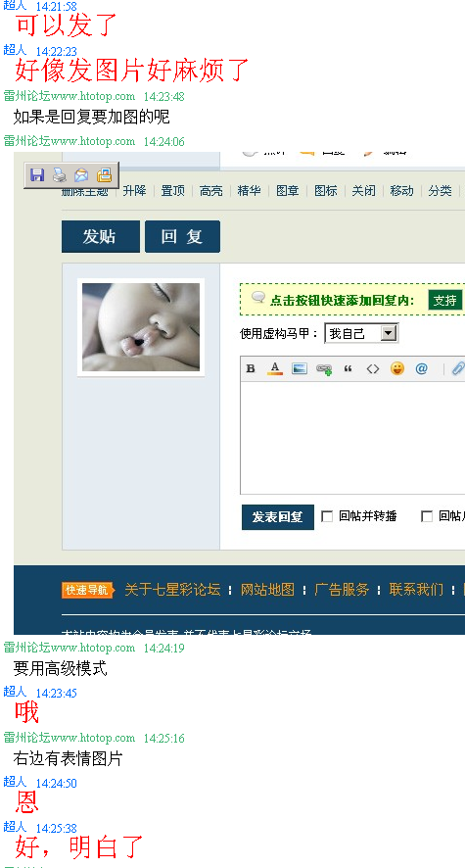Click the green text 点击按钮快速添加回复内
465x868 pixels.
342,301
